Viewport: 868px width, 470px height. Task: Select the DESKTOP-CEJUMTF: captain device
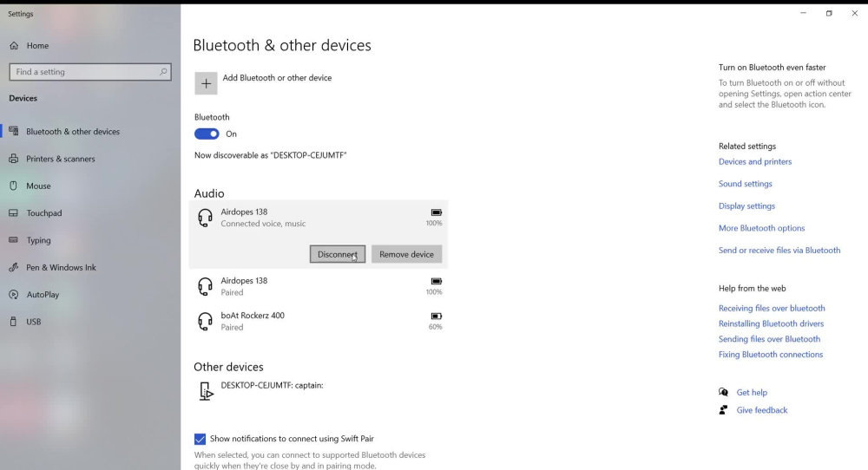pyautogui.click(x=319, y=391)
